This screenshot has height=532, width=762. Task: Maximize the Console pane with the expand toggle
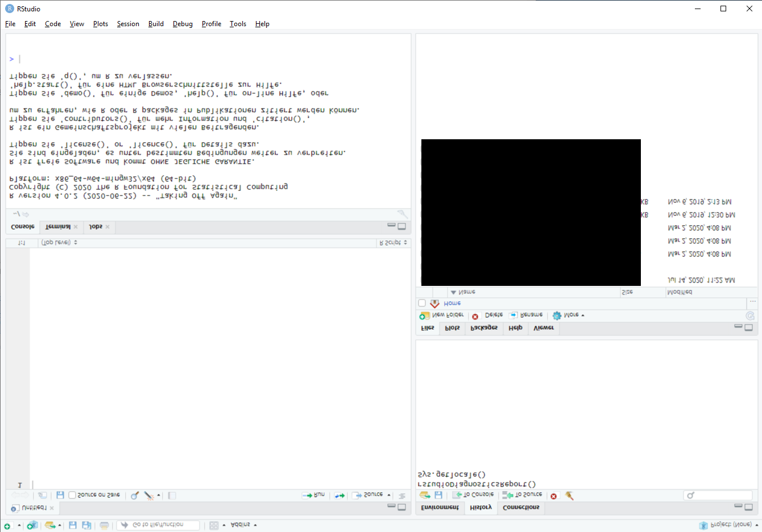(401, 226)
